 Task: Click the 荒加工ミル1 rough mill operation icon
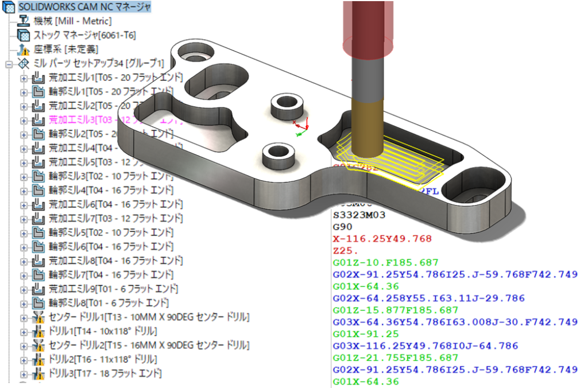coord(38,77)
